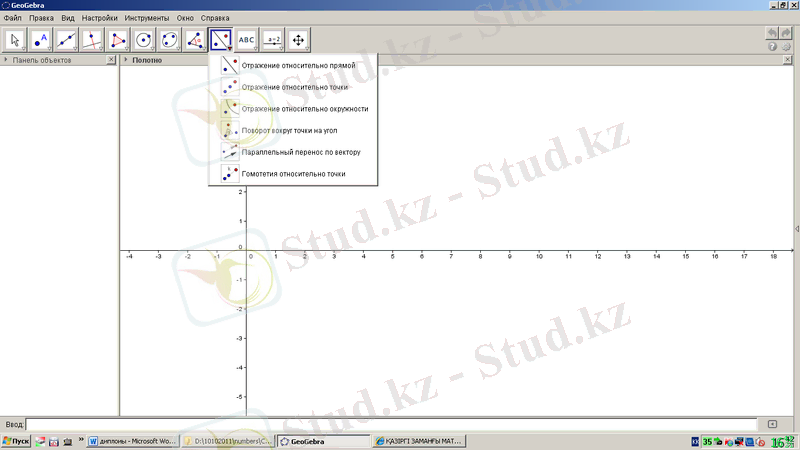Open the Вид menu
This screenshot has height=450, width=800.
click(x=68, y=18)
